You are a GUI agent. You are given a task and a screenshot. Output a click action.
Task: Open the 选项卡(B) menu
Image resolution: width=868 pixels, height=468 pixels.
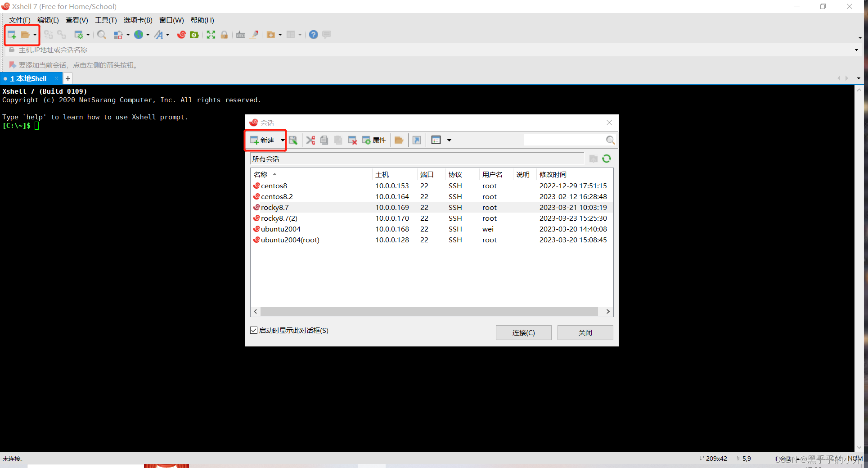138,20
